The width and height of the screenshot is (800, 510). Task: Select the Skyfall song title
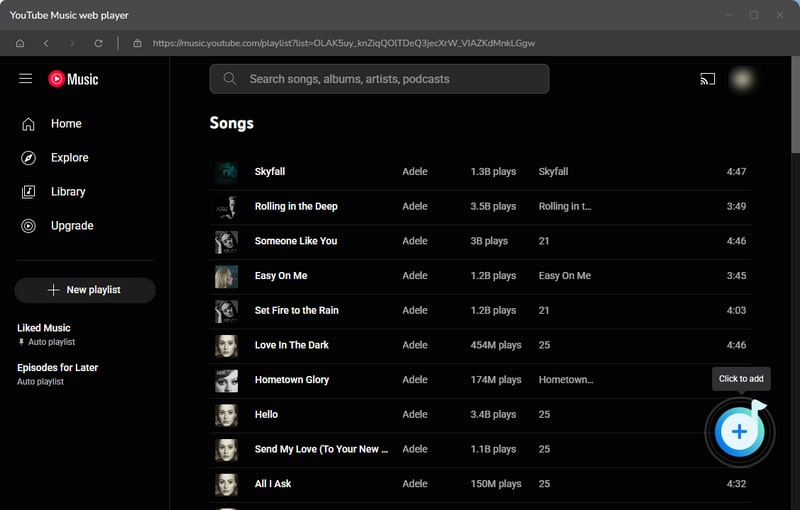pyautogui.click(x=270, y=172)
